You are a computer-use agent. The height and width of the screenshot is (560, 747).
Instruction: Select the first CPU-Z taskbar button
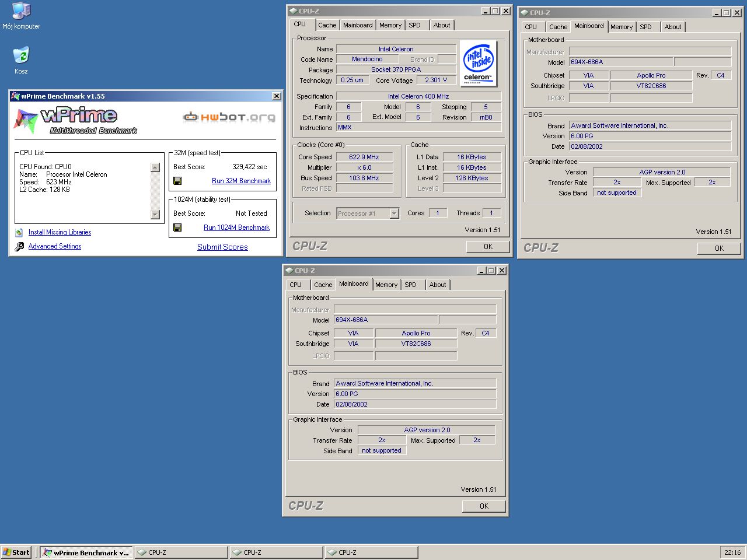coord(181,552)
